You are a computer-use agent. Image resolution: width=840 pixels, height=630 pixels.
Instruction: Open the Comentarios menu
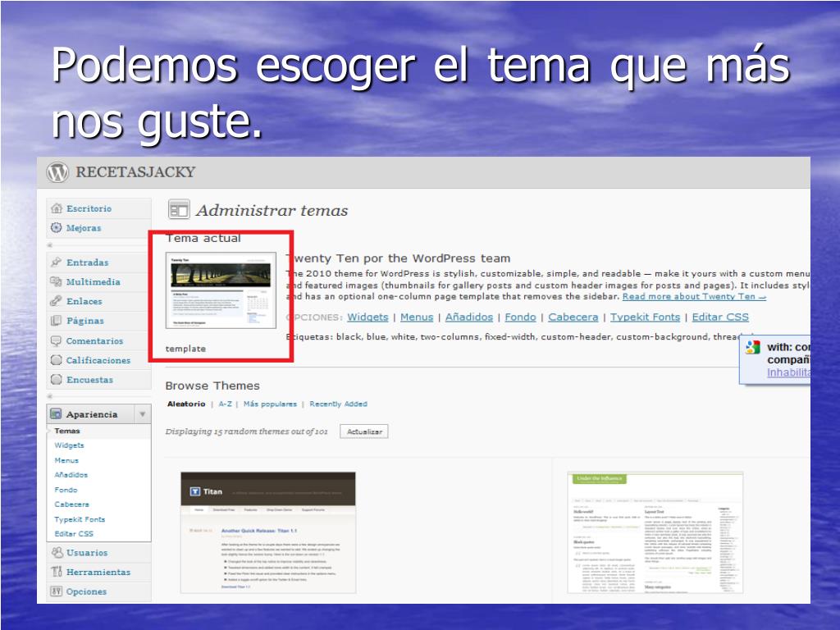coord(95,340)
